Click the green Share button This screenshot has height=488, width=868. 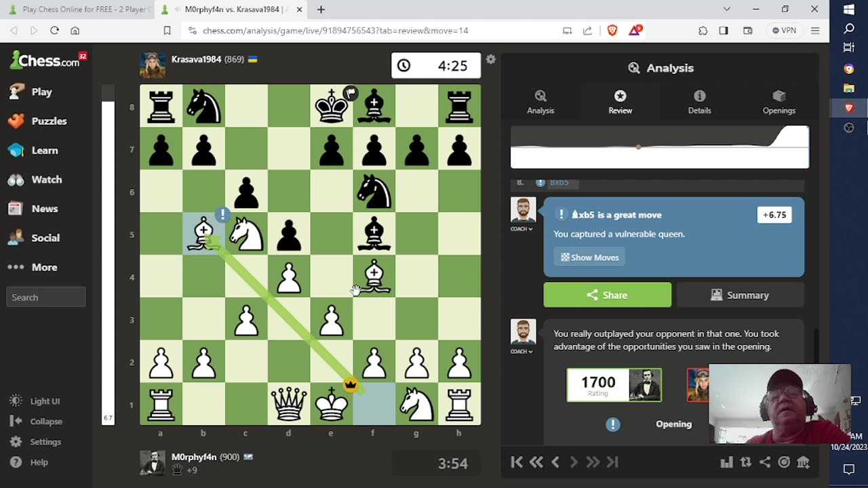tap(608, 295)
